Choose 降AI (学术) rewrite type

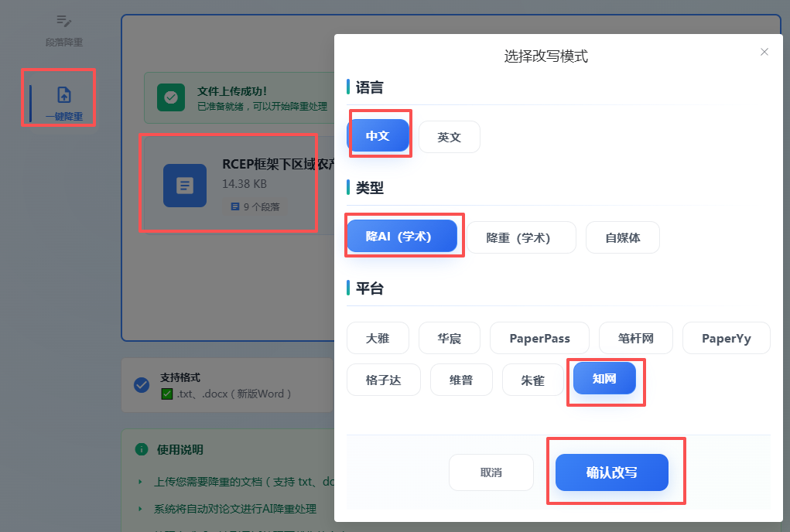[402, 237]
